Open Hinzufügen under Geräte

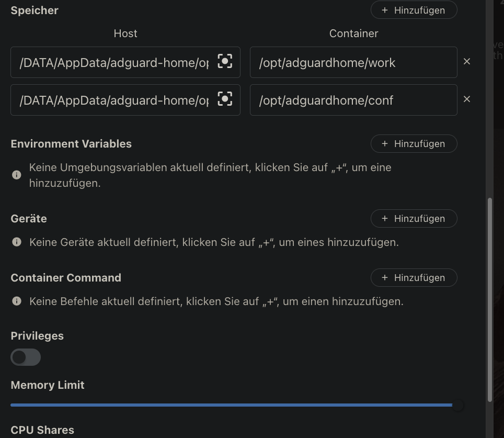tap(414, 218)
